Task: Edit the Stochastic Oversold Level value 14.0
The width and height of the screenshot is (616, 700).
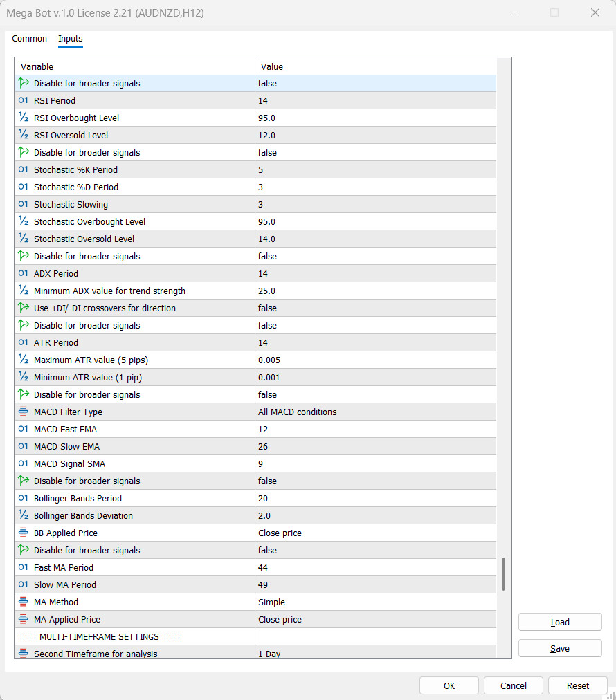Action: pos(376,239)
